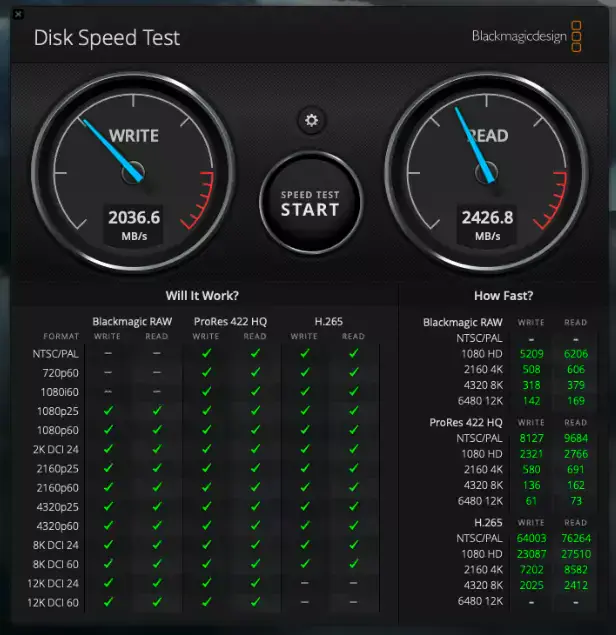Image resolution: width=616 pixels, height=635 pixels.
Task: Click Blackmagic RAW header in Will It Work
Action: [132, 322]
